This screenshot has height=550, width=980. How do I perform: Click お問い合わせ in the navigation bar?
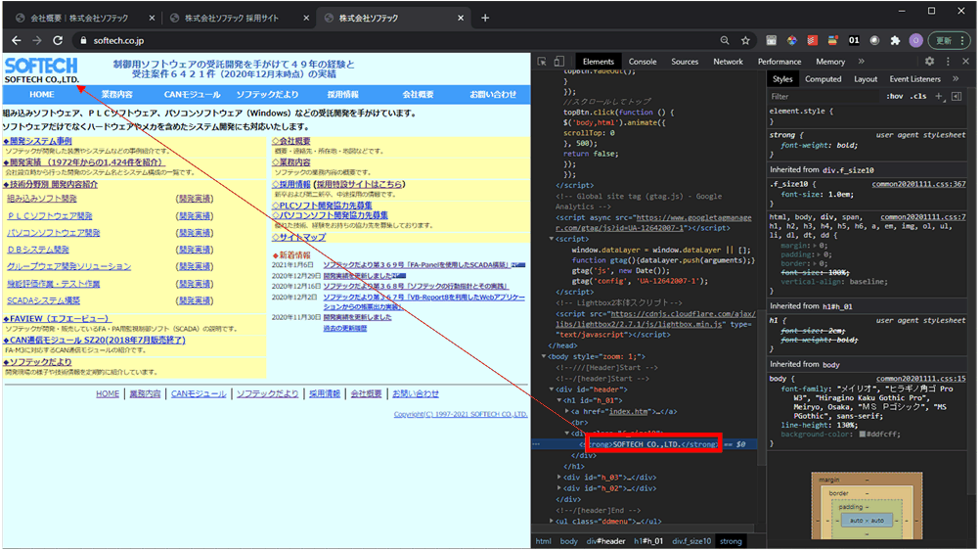pos(493,95)
